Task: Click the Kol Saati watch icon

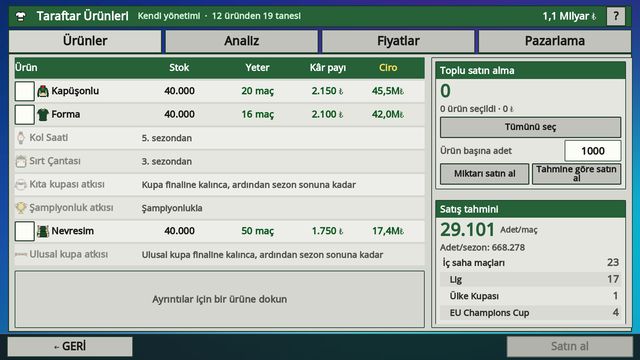Action: (x=21, y=138)
